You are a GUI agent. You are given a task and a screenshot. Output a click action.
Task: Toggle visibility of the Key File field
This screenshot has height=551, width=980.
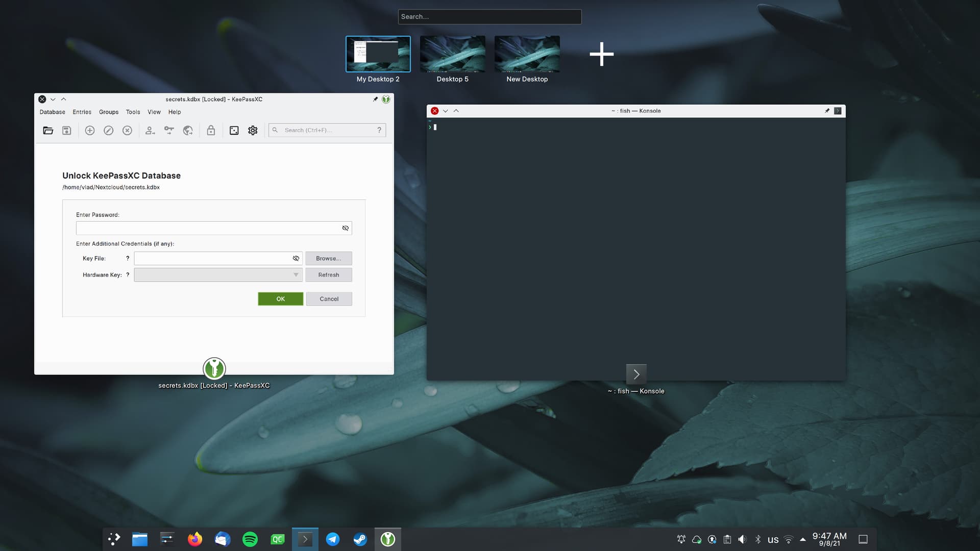296,258
